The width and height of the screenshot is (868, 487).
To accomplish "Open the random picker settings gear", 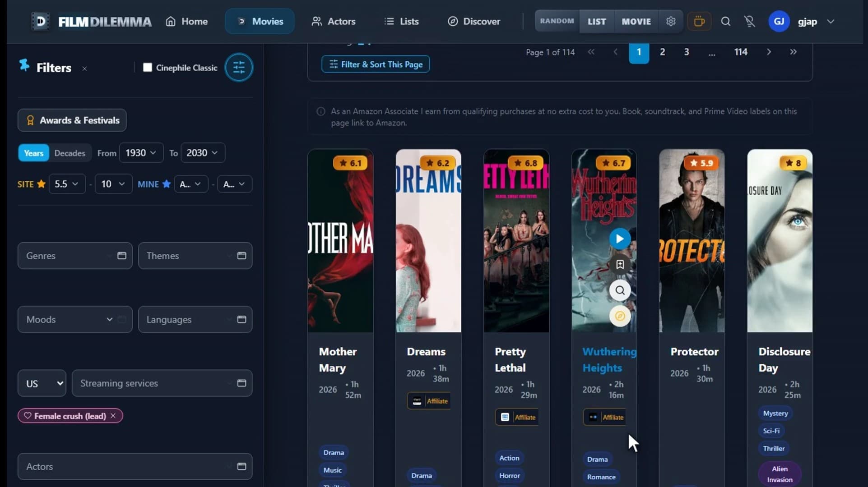I will click(671, 21).
